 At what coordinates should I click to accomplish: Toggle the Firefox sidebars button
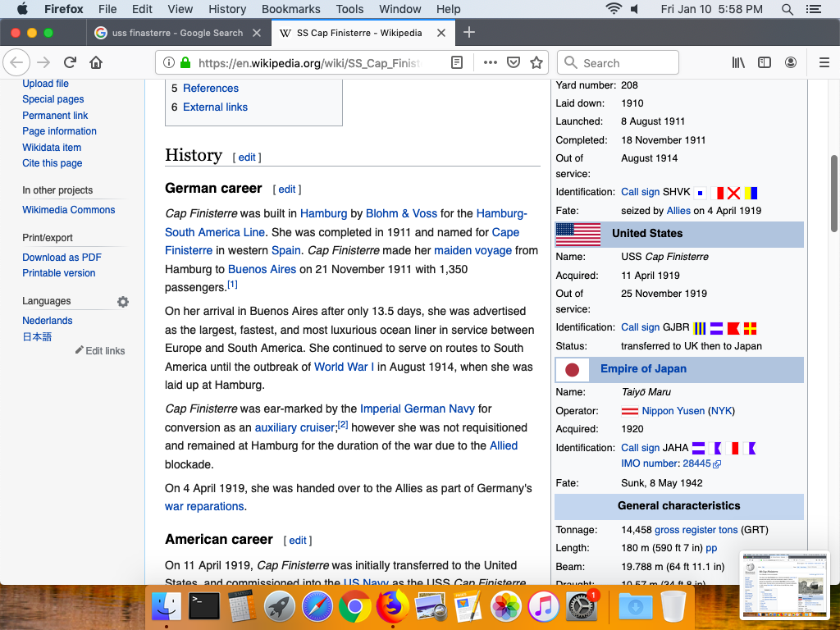(x=765, y=63)
